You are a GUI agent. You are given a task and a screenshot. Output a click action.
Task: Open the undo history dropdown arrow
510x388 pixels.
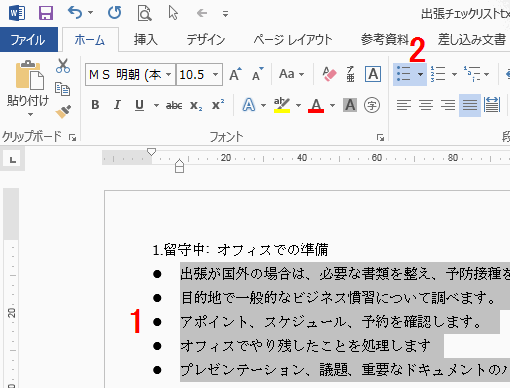[x=91, y=13]
